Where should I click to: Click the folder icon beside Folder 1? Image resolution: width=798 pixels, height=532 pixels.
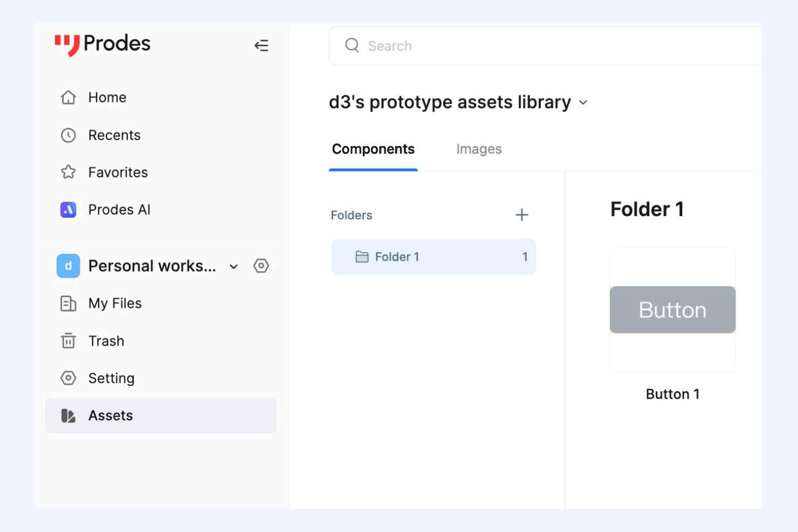point(362,257)
